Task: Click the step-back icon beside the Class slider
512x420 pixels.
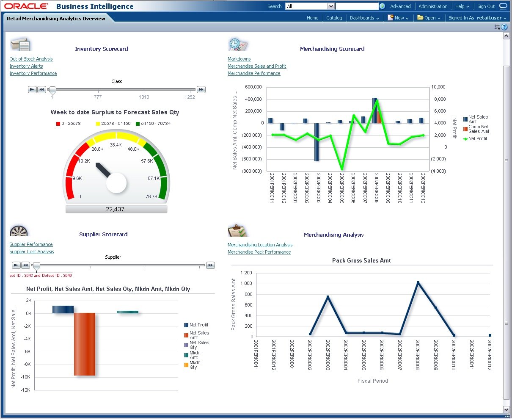Action: click(x=41, y=89)
